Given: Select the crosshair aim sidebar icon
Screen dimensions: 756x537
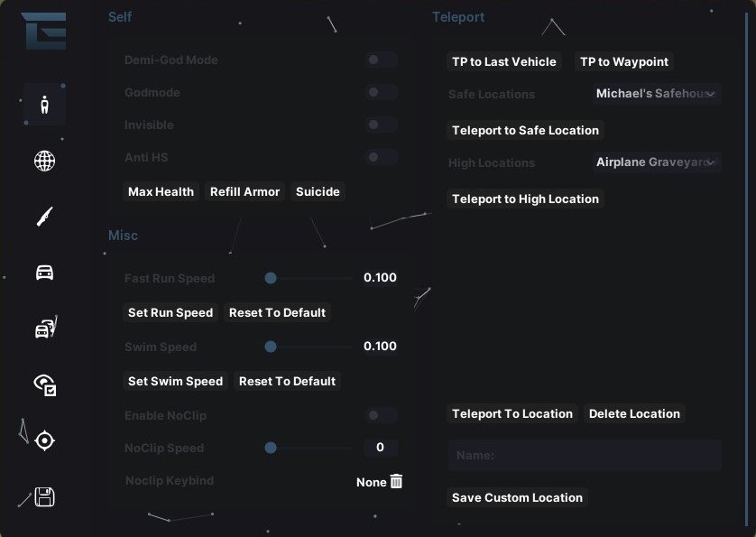Looking at the screenshot, I should coord(44,440).
